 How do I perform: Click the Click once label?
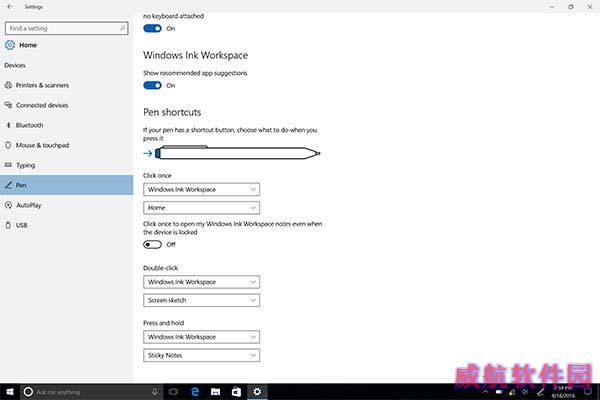click(157, 175)
